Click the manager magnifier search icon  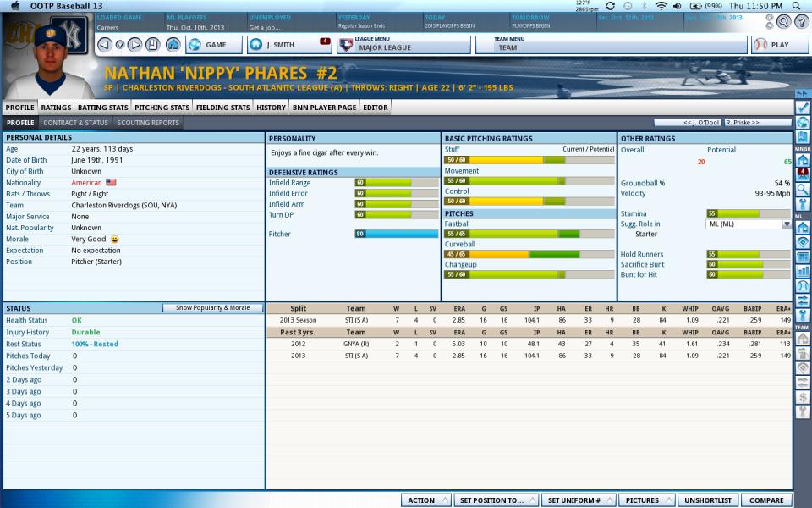click(803, 189)
